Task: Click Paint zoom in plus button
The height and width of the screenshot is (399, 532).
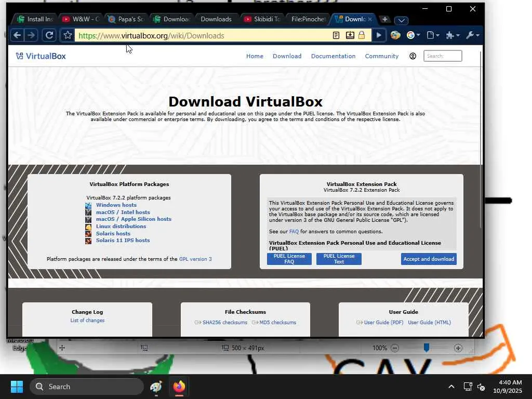Action: [458, 348]
